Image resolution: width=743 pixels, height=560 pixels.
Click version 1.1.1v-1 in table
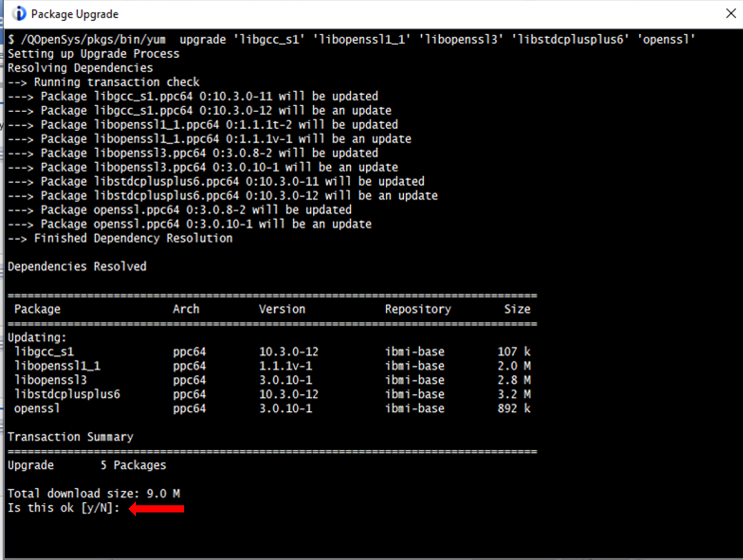285,366
